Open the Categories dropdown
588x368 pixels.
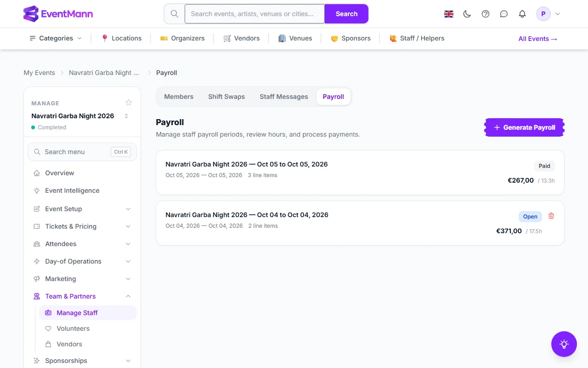tap(56, 38)
